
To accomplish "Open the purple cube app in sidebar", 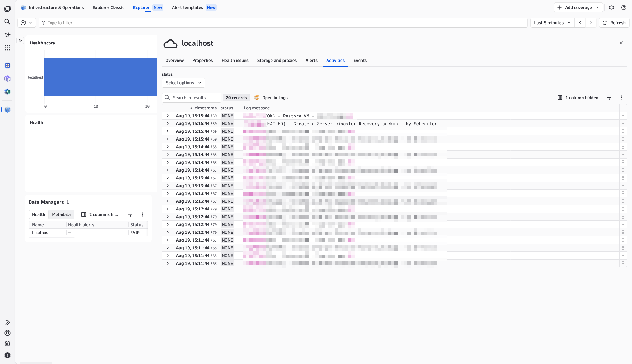I will (x=7, y=79).
